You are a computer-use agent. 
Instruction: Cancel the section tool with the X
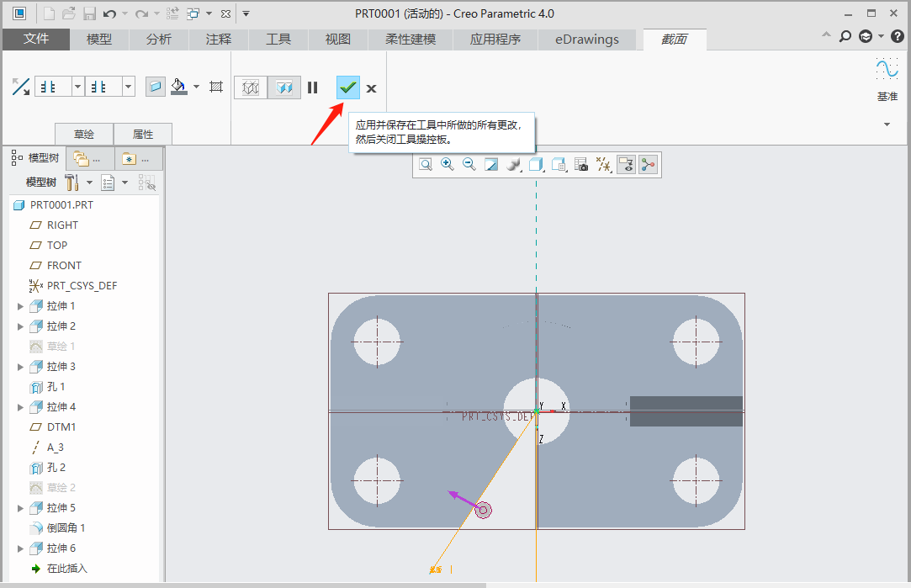371,88
